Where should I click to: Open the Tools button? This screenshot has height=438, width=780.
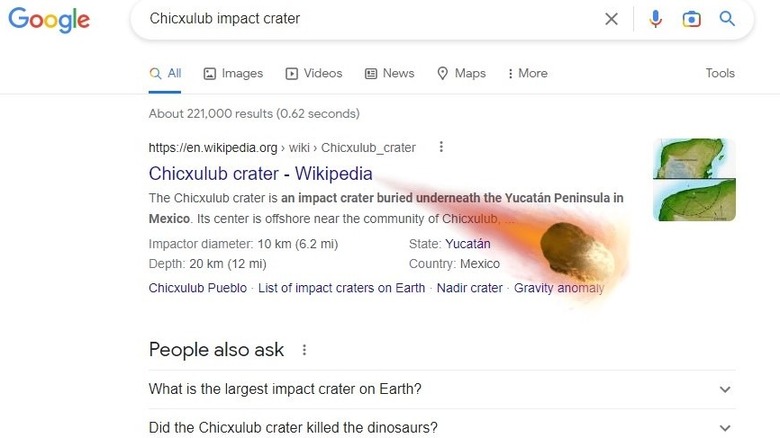720,73
